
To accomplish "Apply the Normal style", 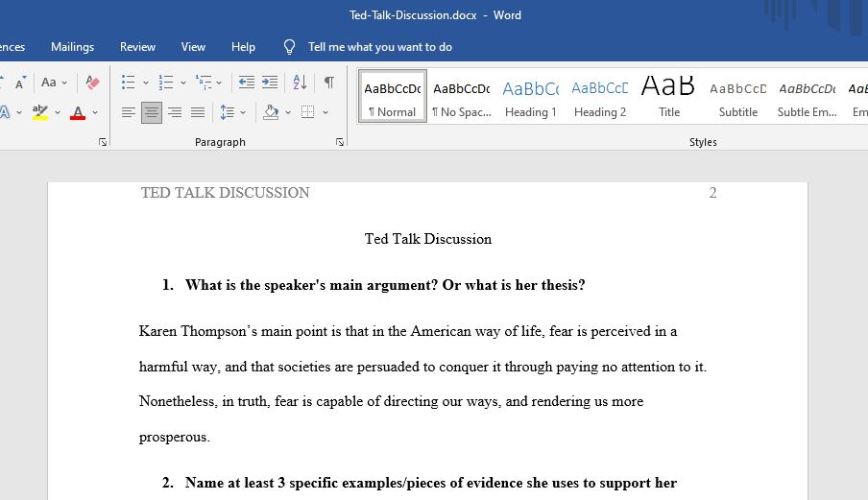I will click(x=393, y=96).
